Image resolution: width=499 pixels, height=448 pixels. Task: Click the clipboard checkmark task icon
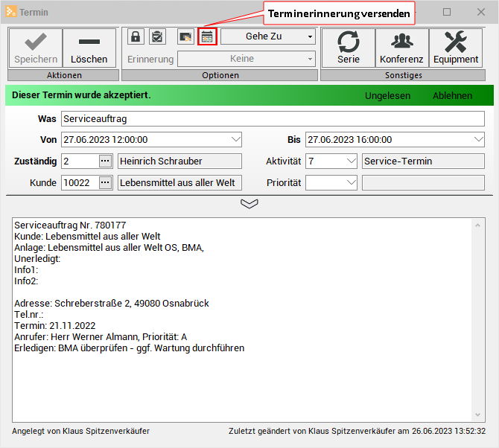pos(157,36)
